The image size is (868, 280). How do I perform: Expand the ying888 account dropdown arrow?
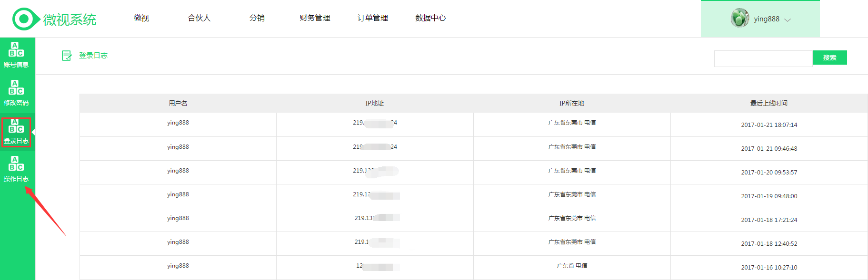click(788, 20)
